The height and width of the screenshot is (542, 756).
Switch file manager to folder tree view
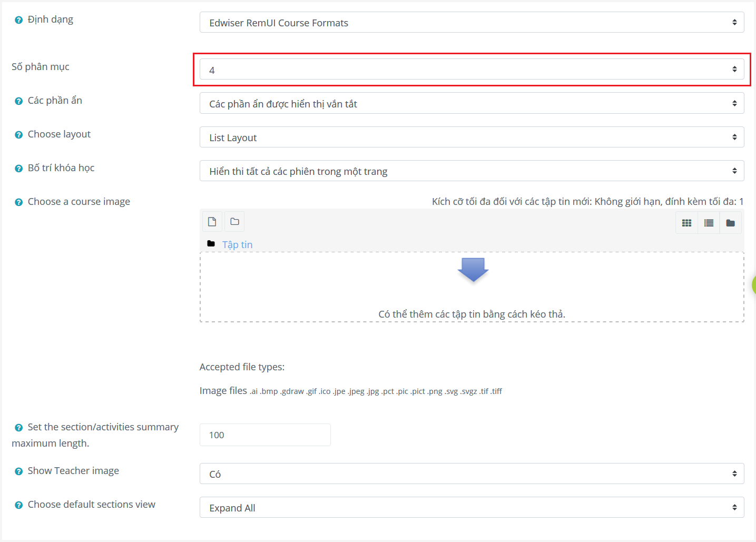(730, 223)
